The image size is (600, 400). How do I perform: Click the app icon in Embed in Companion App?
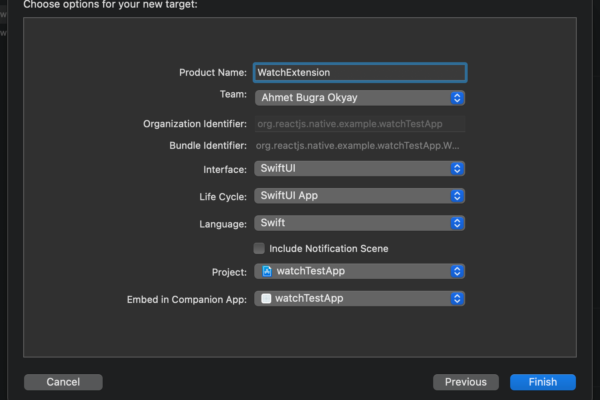(x=267, y=298)
